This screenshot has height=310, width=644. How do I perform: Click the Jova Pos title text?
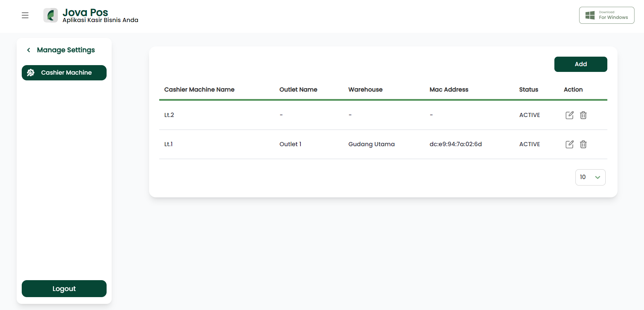click(85, 13)
